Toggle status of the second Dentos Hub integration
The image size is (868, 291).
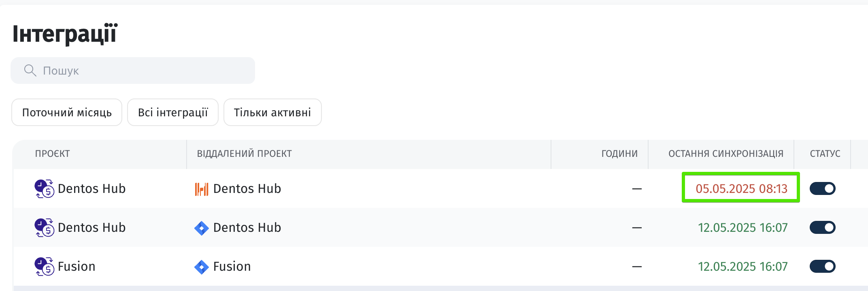point(823,227)
